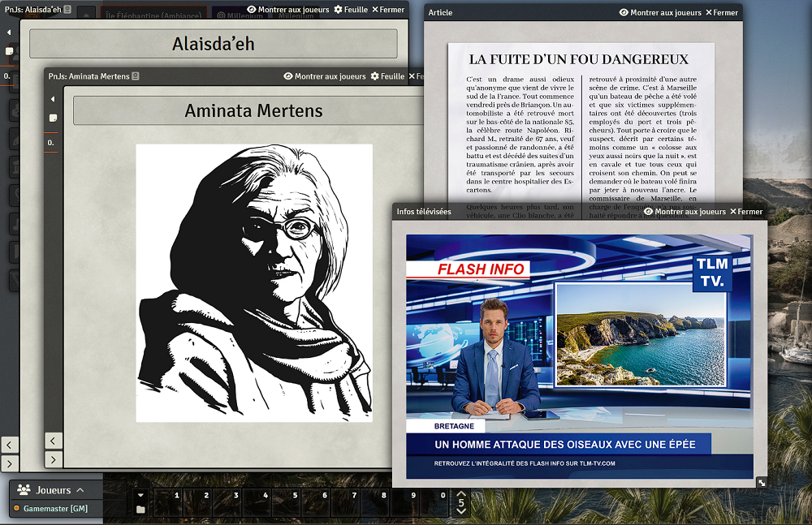Select the page note icon in Aminata sidebar
This screenshot has width=812, height=525.
pyautogui.click(x=53, y=118)
